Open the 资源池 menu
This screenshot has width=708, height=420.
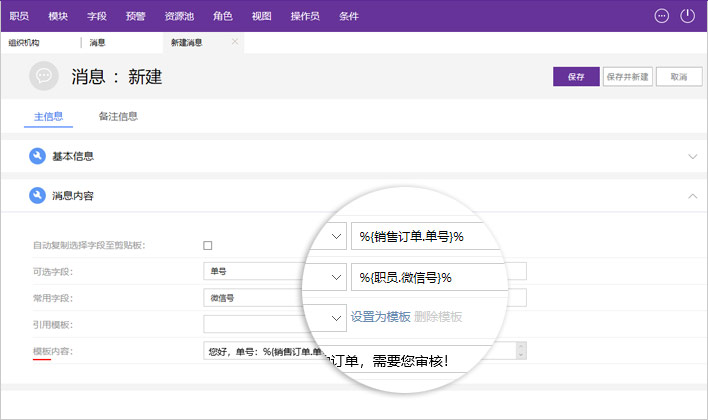pos(180,16)
